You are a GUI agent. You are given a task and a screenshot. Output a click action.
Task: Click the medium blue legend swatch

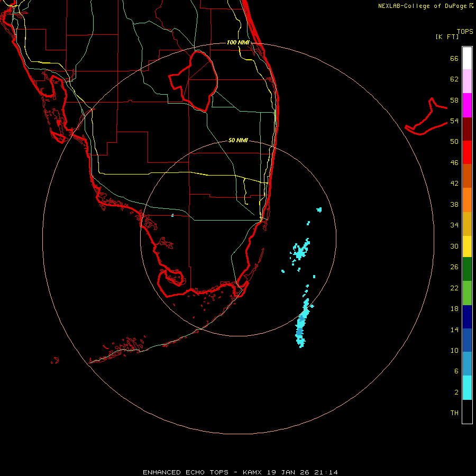(467, 340)
